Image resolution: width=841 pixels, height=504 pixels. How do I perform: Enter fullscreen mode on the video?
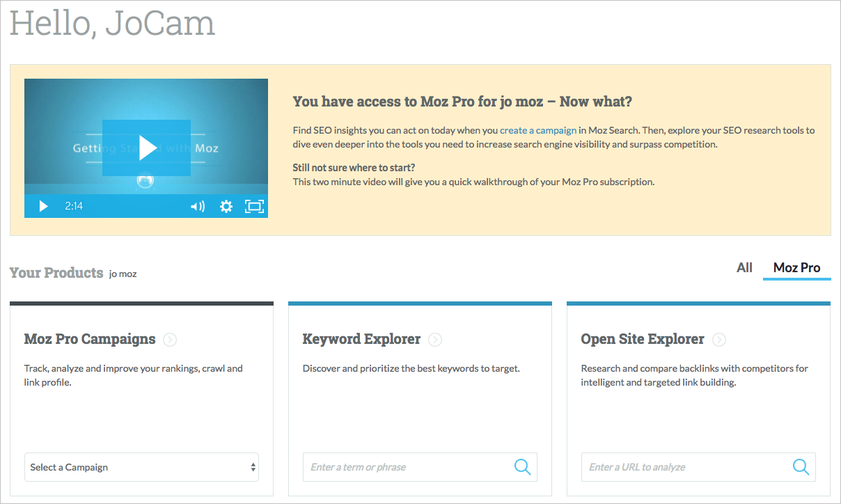[x=254, y=206]
